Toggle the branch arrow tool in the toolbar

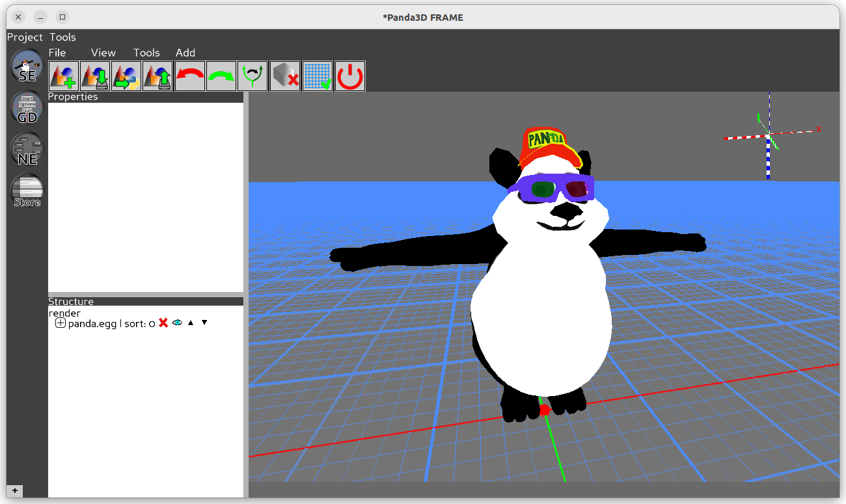tap(252, 75)
